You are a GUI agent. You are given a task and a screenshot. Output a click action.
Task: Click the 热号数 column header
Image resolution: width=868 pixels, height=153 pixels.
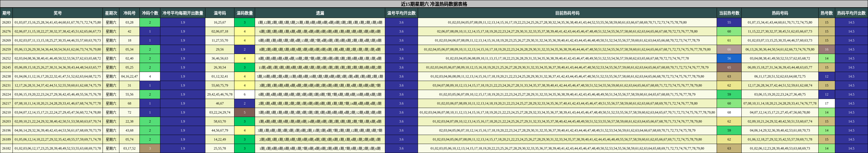[x=826, y=13]
